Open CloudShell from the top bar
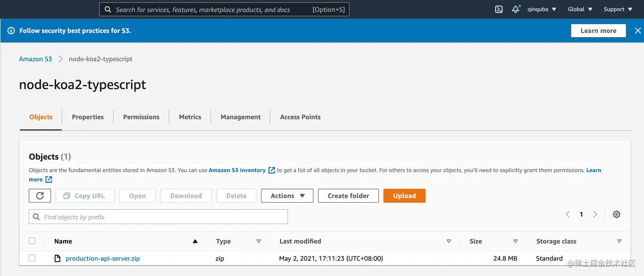Screen dimensions: 644x276 point(498,9)
